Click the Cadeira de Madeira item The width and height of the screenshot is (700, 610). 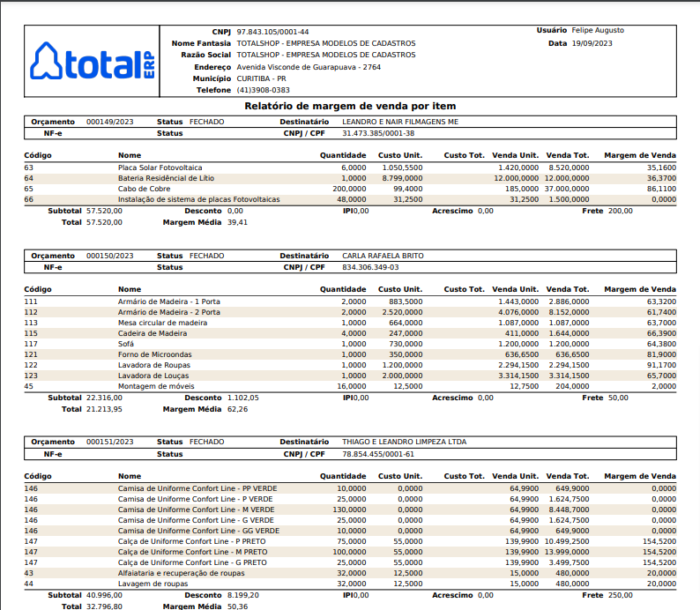pos(153,334)
